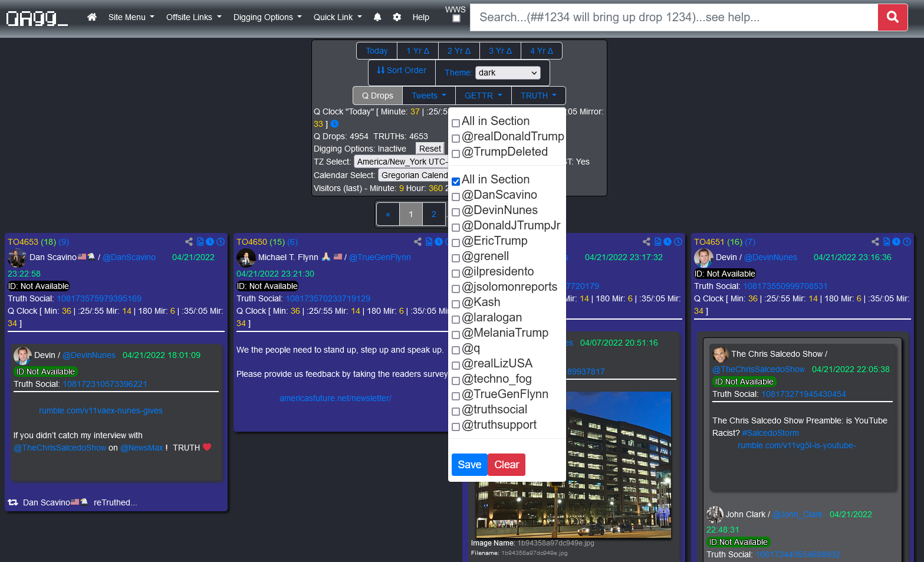Select 1 Yr Δ tab
Image resolution: width=924 pixels, height=562 pixels.
(417, 51)
